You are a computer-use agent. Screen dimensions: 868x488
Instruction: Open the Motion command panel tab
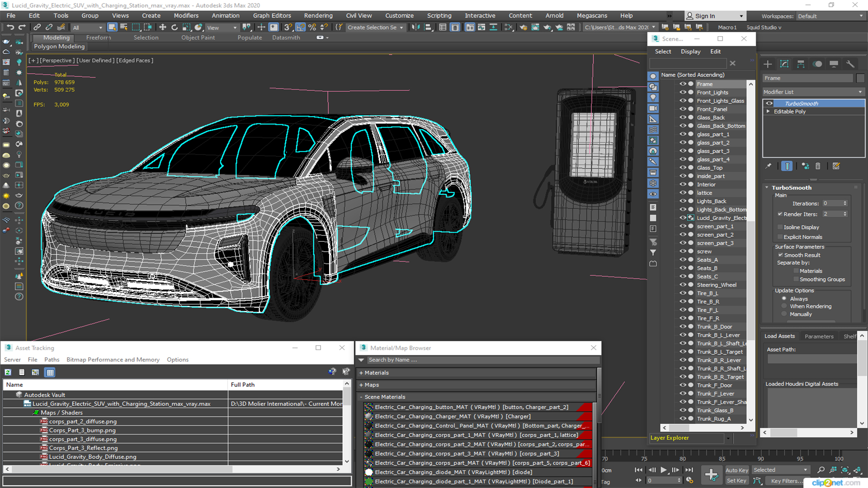[817, 64]
